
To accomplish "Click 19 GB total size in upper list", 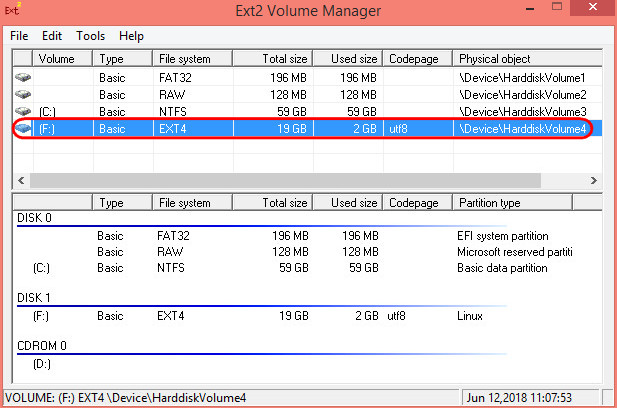I will 292,129.
